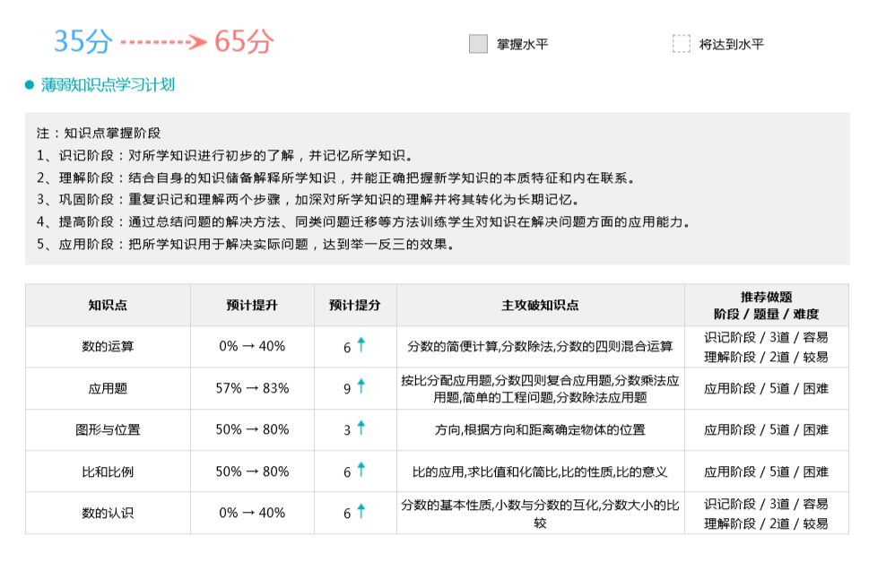Image resolution: width=869 pixels, height=588 pixels.
Task: Click the teal bullet before 薄弱知识点学习计划
Action: 30,86
